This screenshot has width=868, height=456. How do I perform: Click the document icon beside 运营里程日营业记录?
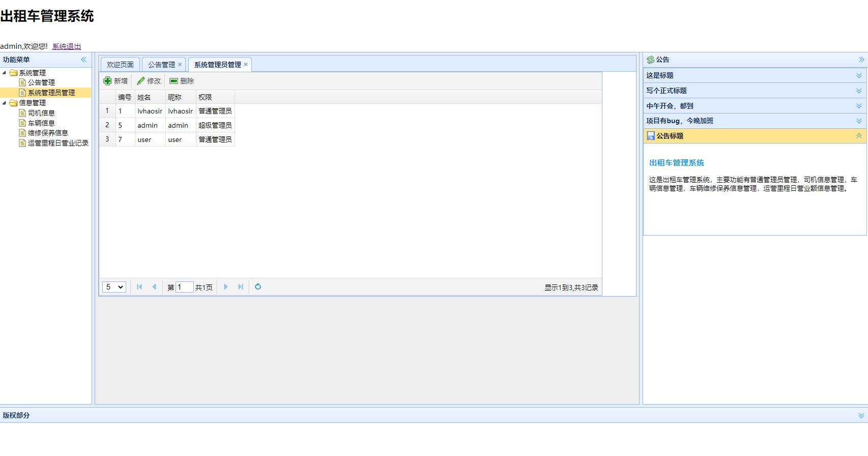coord(22,143)
